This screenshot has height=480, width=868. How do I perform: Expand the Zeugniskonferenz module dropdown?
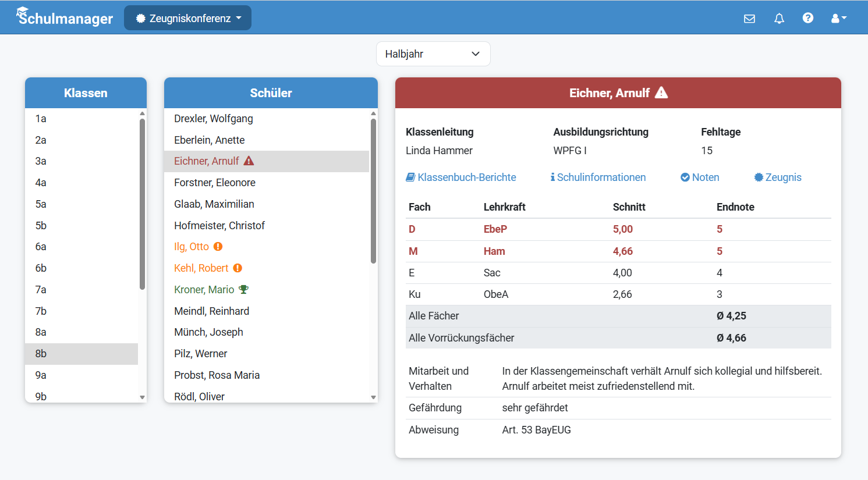187,18
